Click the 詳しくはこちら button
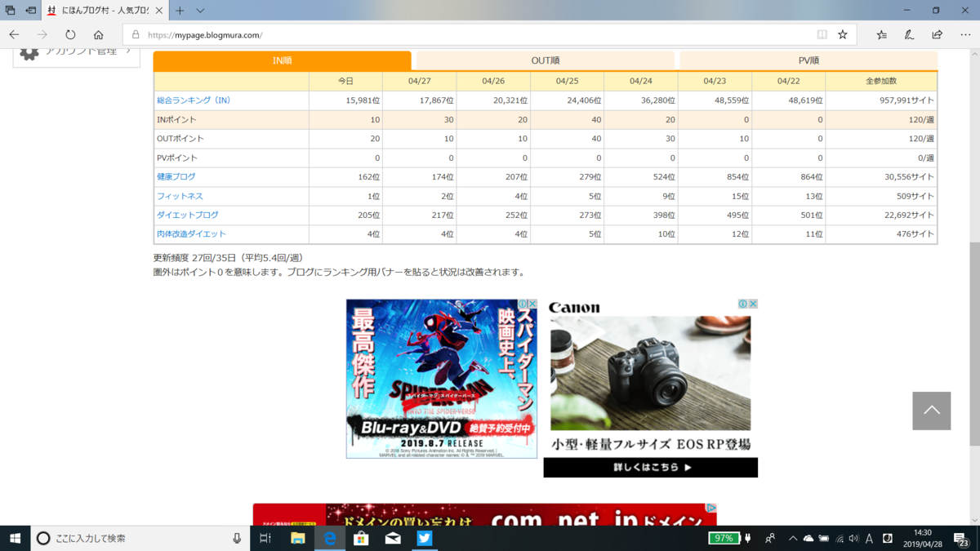 [x=651, y=468]
